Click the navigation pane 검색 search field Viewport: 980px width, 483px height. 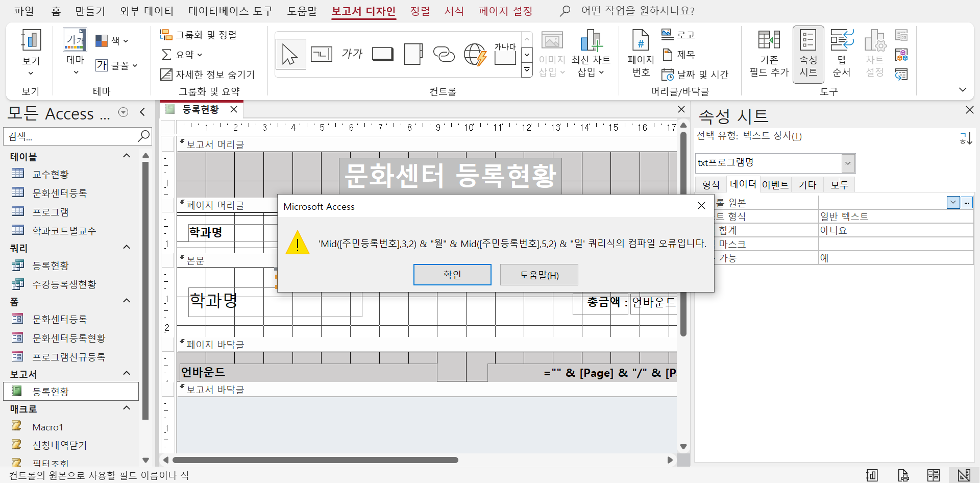point(71,136)
